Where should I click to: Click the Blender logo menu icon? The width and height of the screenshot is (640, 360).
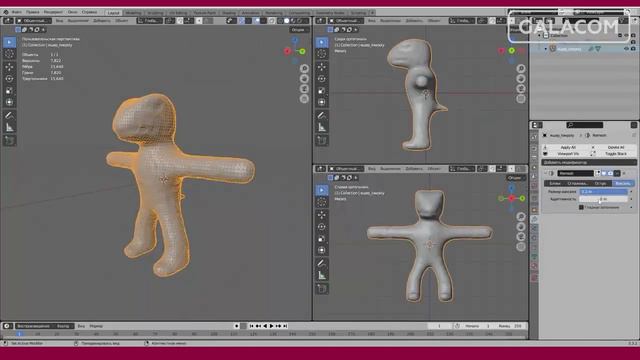[x=6, y=12]
